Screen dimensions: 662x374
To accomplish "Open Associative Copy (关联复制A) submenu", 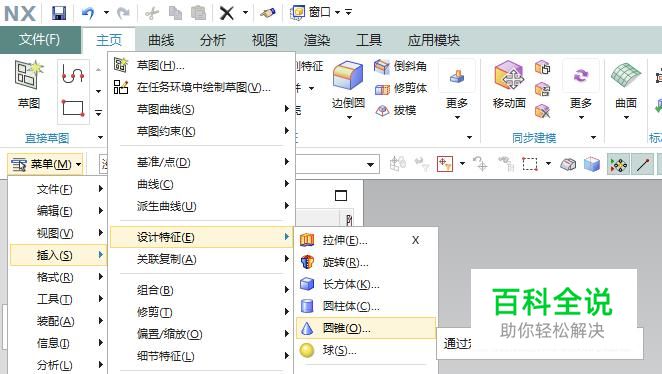I will pos(202,259).
